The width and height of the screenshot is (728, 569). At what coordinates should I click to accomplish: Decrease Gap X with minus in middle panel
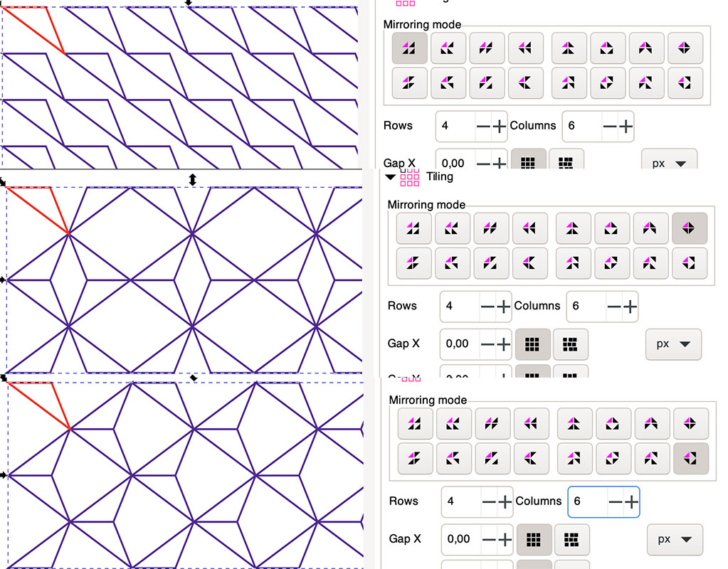(x=487, y=344)
